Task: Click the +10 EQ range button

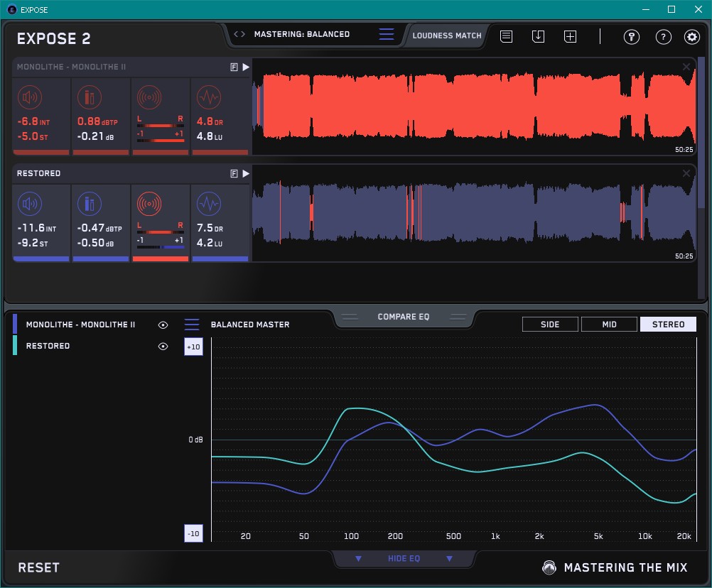Action: pyautogui.click(x=193, y=347)
